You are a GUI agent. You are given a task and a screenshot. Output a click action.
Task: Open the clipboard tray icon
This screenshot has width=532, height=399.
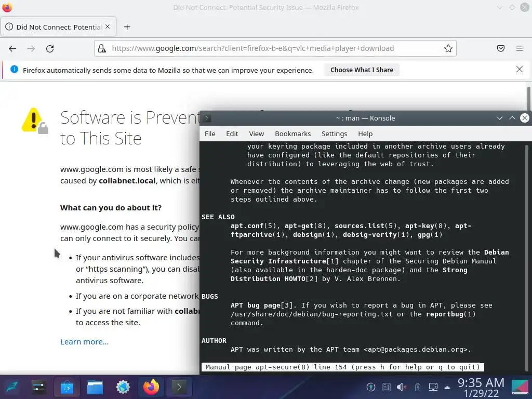tap(387, 387)
